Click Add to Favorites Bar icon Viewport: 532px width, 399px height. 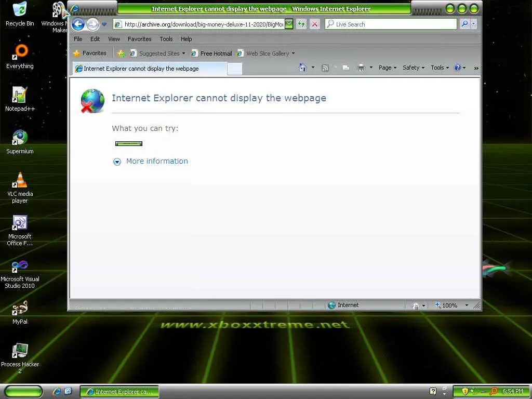(x=121, y=54)
